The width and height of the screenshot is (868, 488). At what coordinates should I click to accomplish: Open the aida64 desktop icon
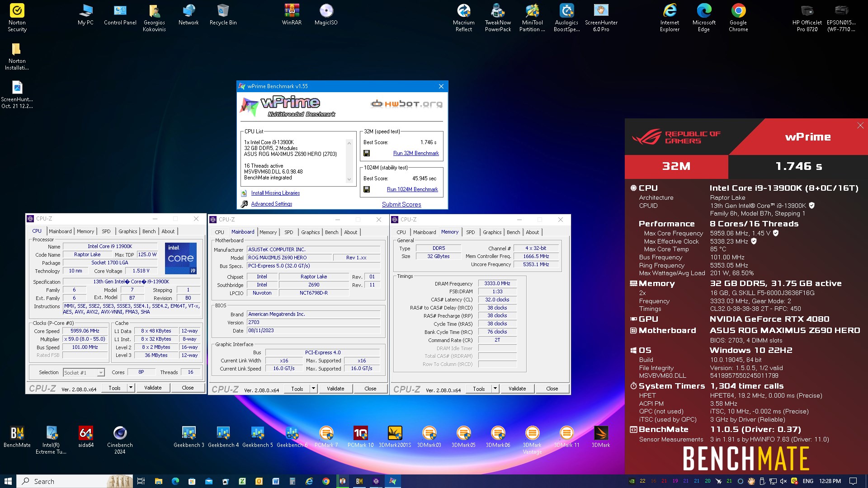click(86, 437)
